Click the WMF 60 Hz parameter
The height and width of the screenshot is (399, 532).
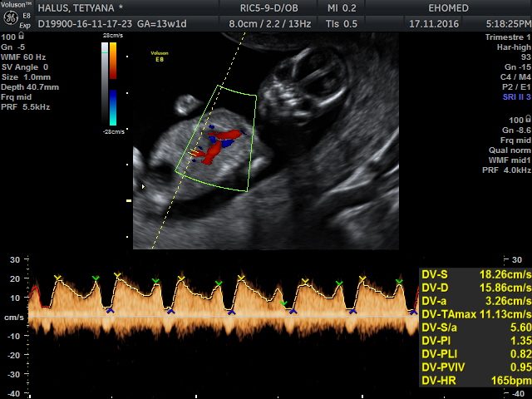23,57
